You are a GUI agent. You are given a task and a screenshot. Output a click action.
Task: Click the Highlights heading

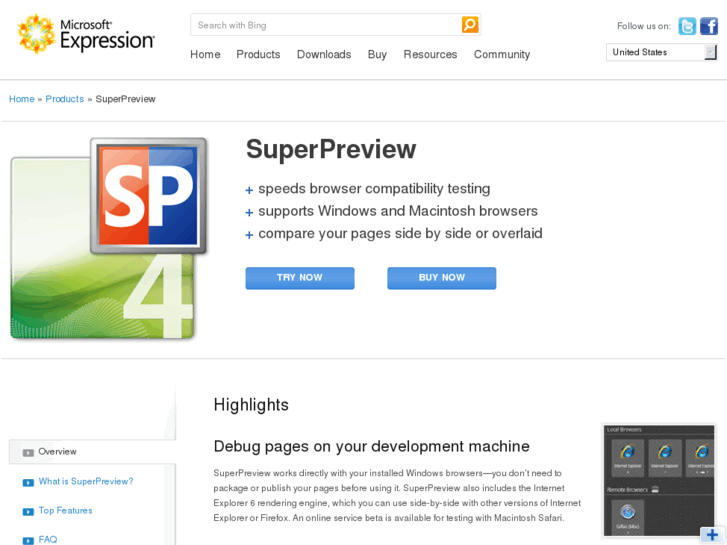click(x=251, y=405)
